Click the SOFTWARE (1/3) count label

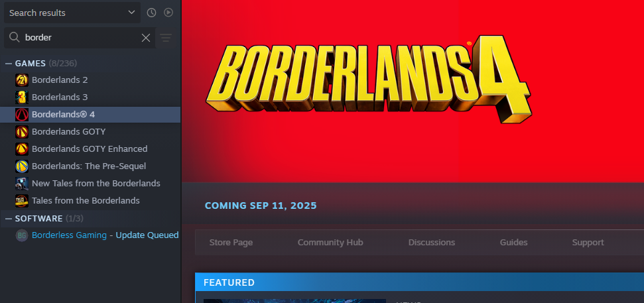[74, 219]
